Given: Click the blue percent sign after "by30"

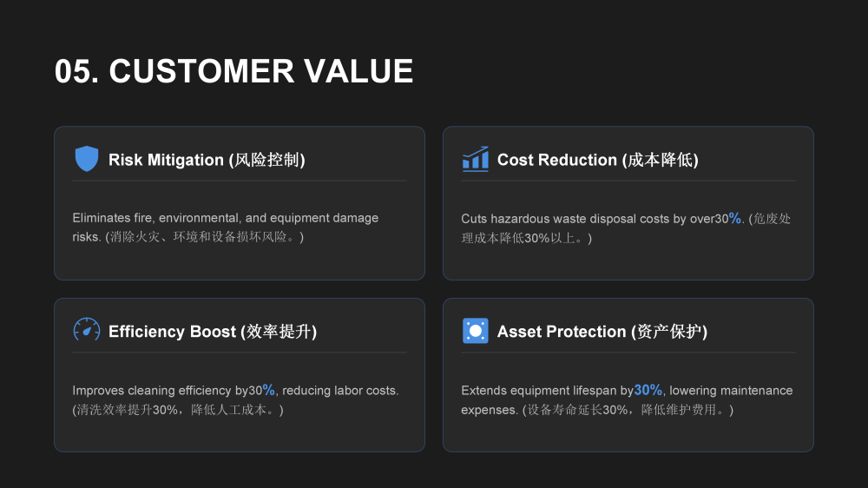Looking at the screenshot, I should point(269,390).
